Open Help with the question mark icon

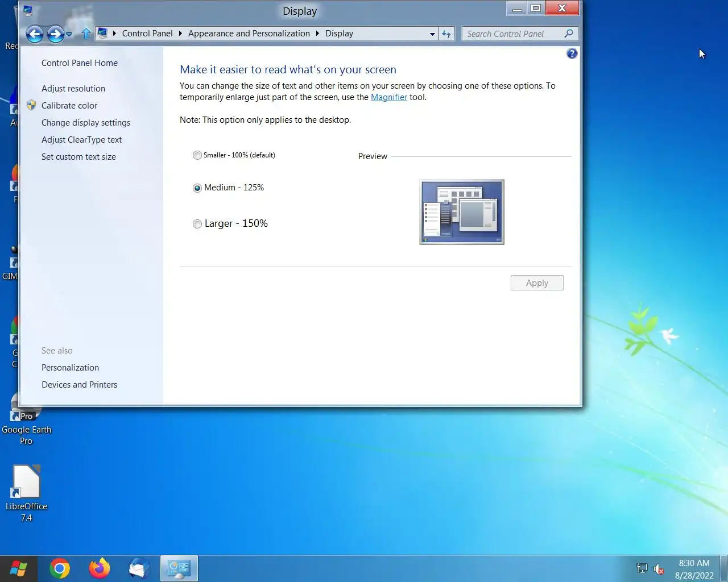tap(572, 53)
